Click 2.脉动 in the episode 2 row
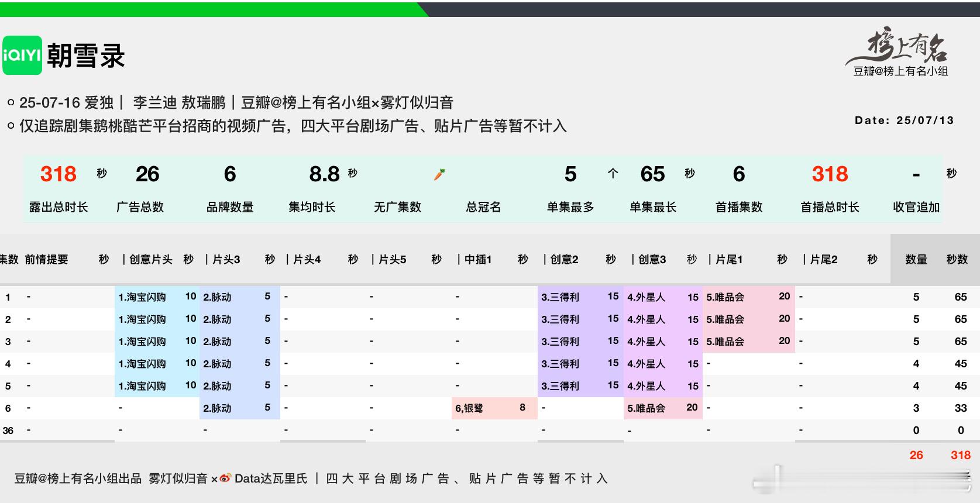This screenshot has height=503, width=980. [x=217, y=319]
